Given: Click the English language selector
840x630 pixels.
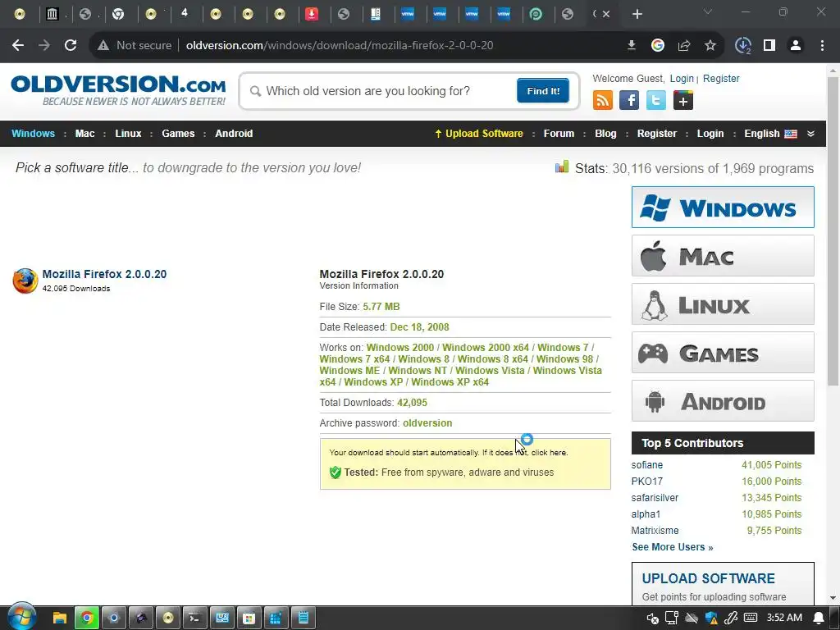Looking at the screenshot, I should 770,134.
